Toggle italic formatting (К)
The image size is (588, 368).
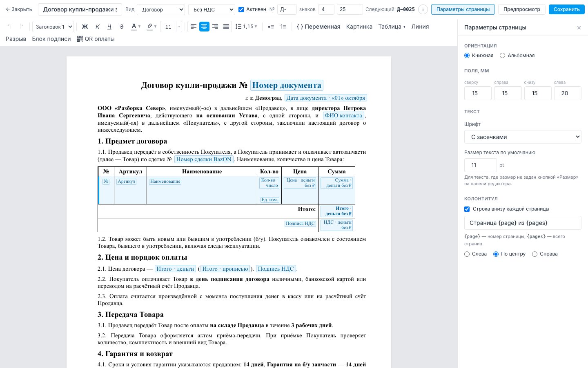98,27
